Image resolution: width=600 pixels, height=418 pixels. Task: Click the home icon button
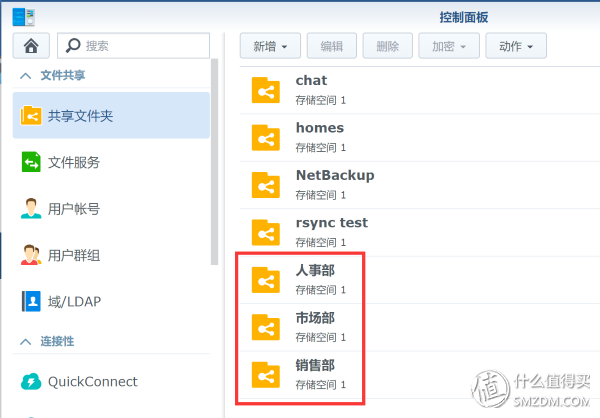pos(31,46)
